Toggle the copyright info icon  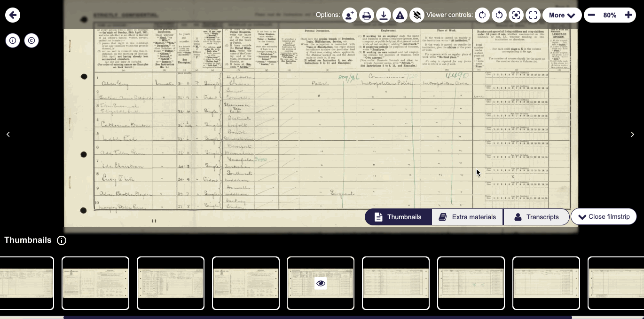[31, 40]
